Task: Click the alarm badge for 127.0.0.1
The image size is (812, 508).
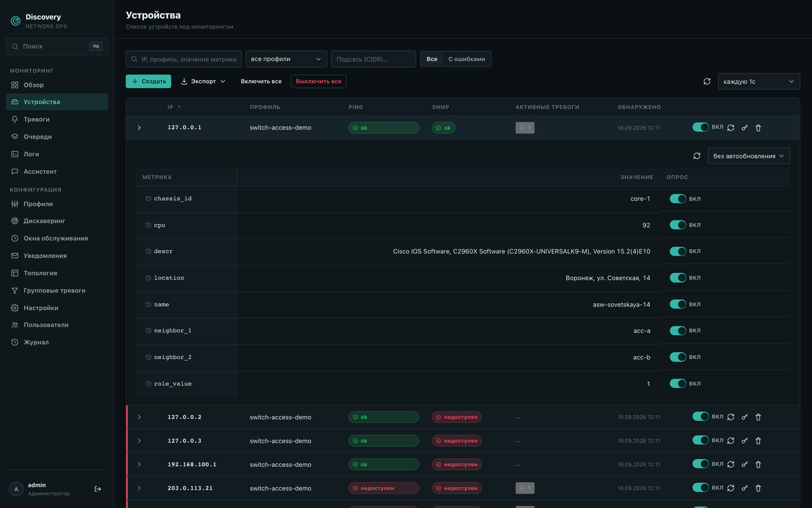Action: (x=525, y=128)
